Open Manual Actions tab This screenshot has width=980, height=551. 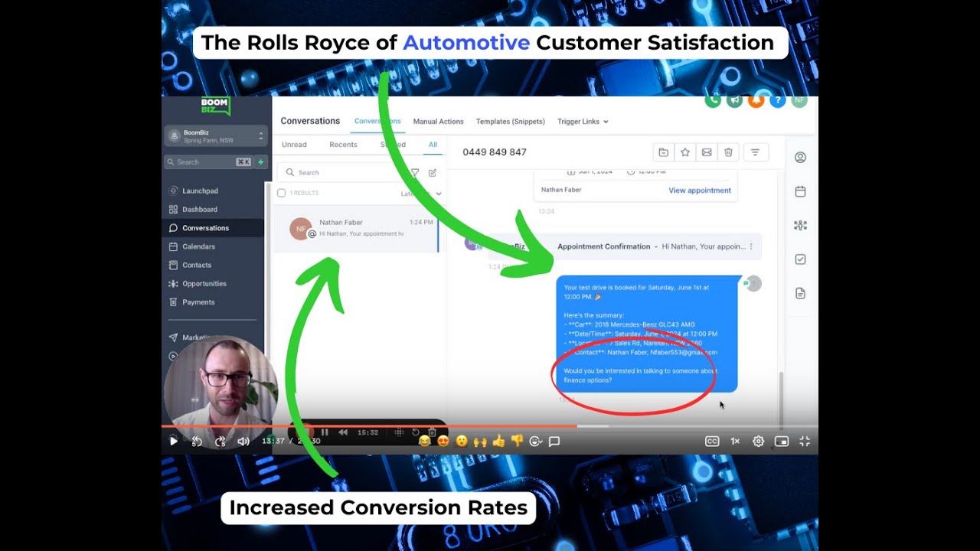coord(438,122)
